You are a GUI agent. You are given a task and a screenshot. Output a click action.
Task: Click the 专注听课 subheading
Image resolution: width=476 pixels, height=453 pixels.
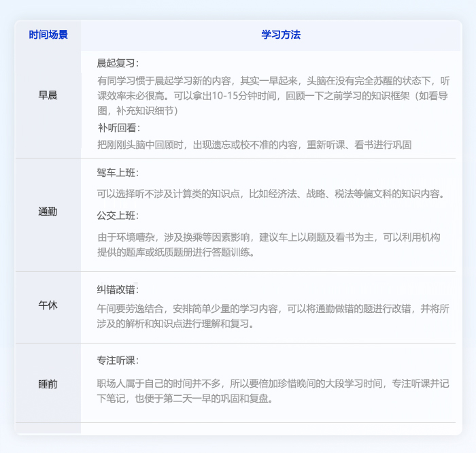pos(118,360)
